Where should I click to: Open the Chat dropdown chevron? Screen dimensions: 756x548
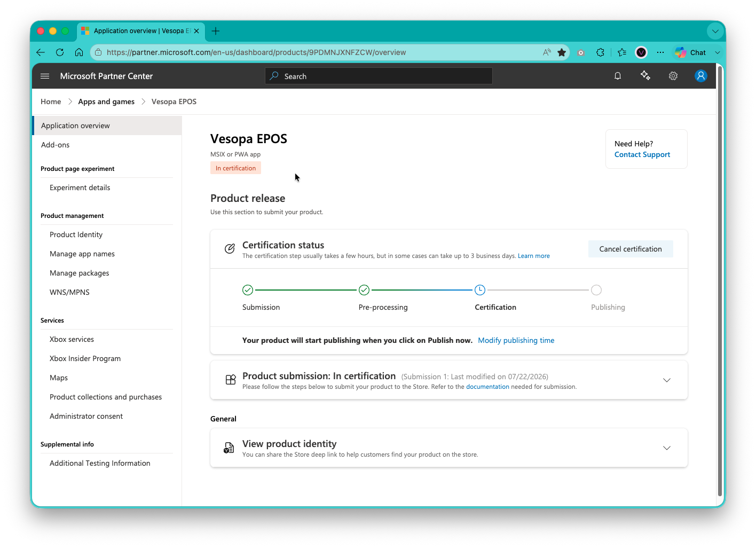tap(718, 52)
